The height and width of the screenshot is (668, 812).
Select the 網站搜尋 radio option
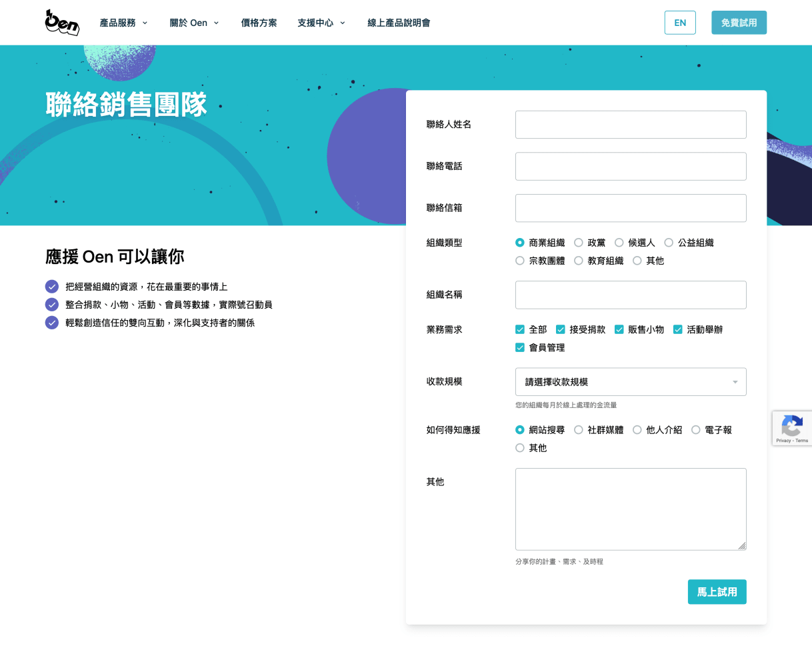(520, 430)
